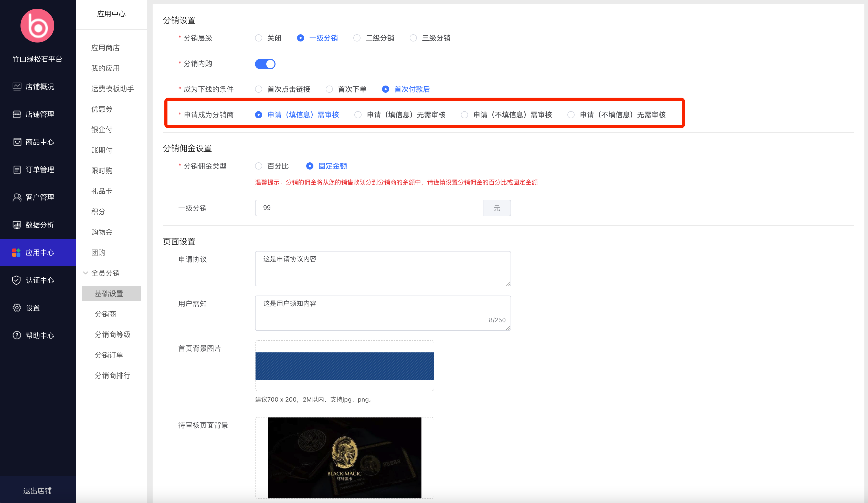
Task: Click the 店铺管理 store icon
Action: (17, 114)
